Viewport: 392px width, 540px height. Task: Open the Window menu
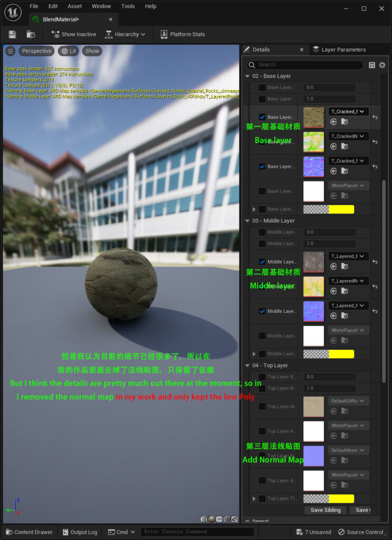[101, 6]
